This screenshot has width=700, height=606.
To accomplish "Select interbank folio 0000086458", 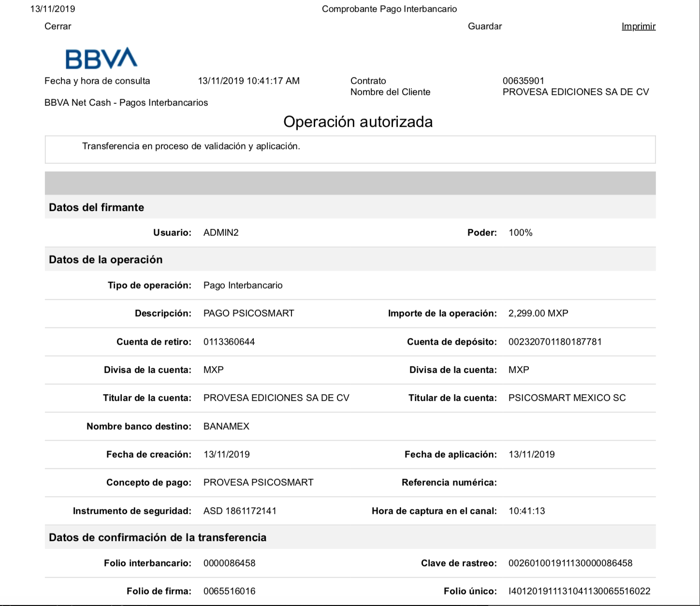I will [x=230, y=563].
